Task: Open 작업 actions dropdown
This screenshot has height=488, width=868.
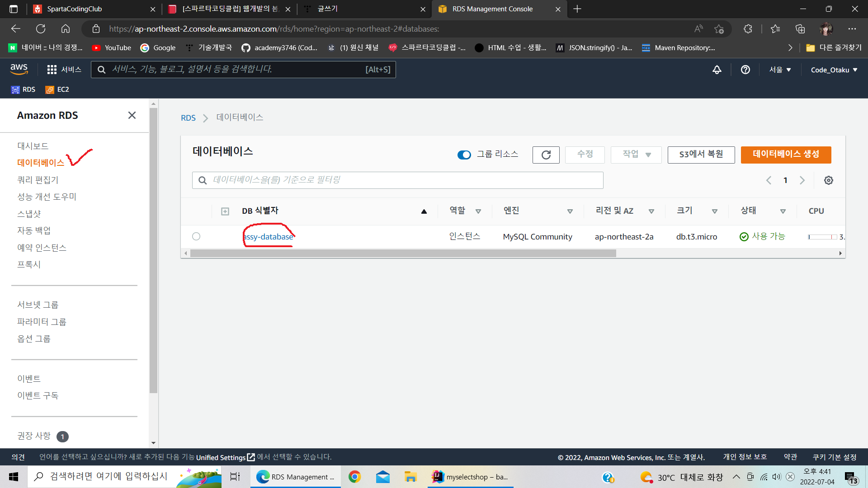Action: tap(636, 155)
